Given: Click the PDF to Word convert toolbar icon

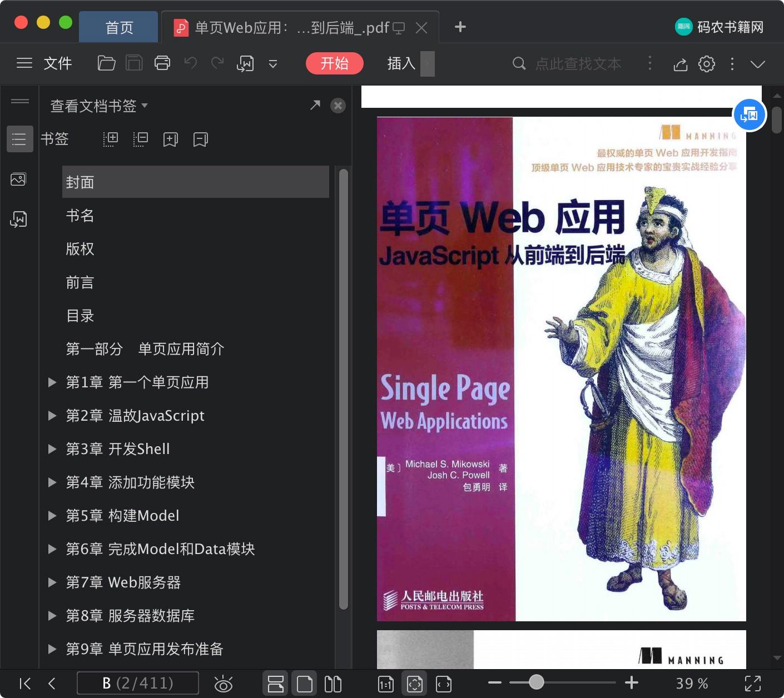Looking at the screenshot, I should (x=245, y=63).
